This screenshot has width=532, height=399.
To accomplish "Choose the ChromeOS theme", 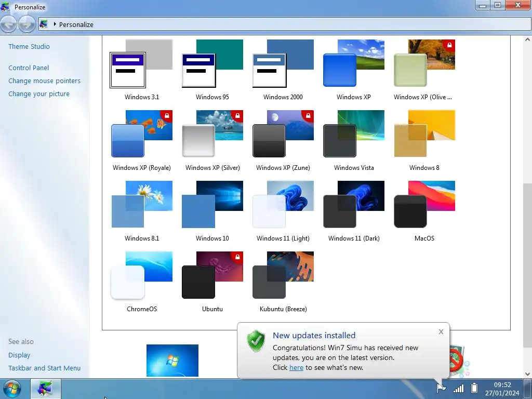I will [x=141, y=282].
